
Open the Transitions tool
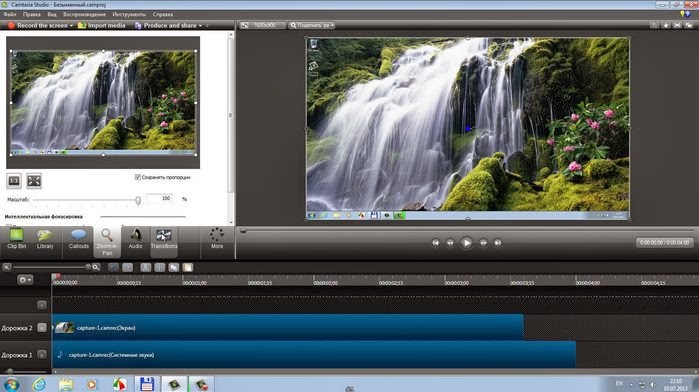coord(164,239)
